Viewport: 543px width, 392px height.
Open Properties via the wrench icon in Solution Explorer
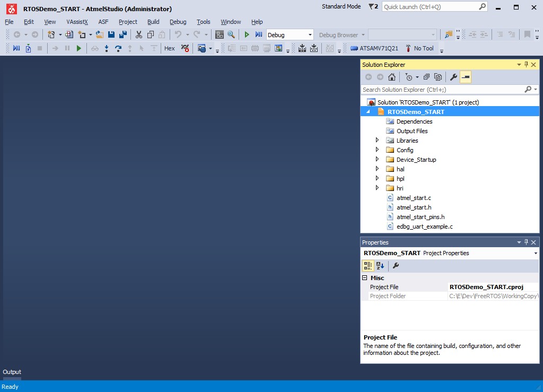click(x=453, y=77)
